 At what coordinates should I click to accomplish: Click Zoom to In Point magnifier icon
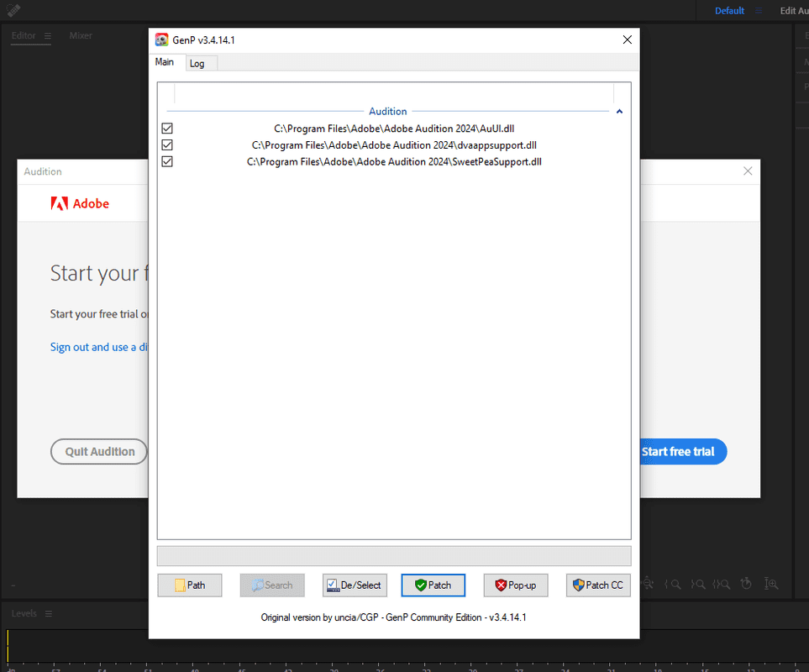point(673,585)
